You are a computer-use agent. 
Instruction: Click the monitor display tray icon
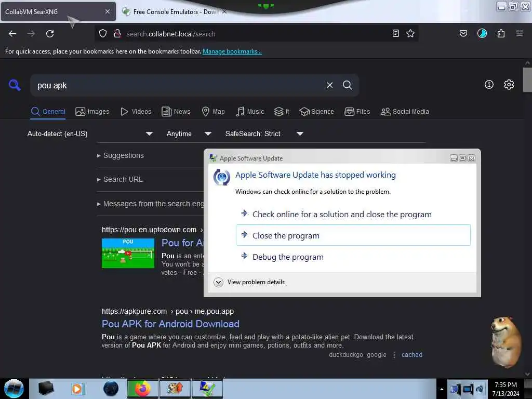tap(468, 389)
